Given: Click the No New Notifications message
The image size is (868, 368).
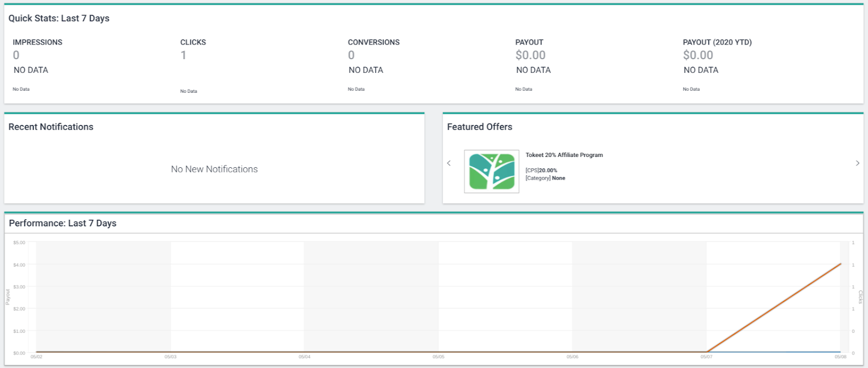Looking at the screenshot, I should click(x=214, y=169).
